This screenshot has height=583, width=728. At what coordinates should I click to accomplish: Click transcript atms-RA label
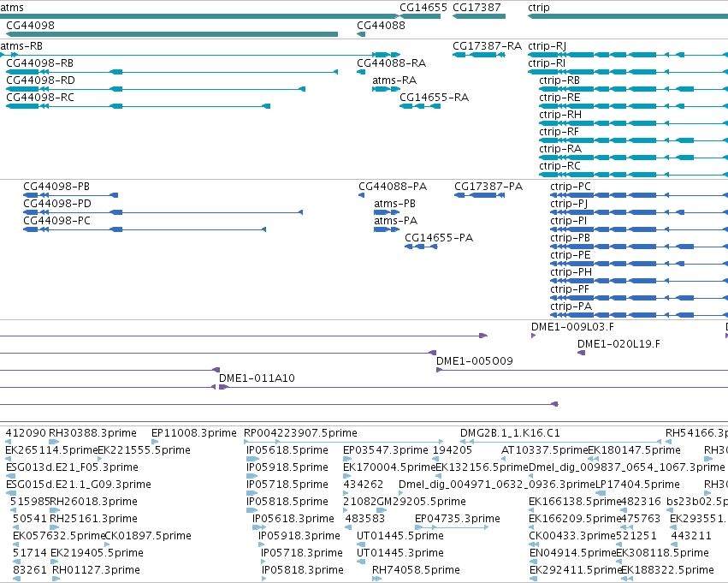point(394,80)
